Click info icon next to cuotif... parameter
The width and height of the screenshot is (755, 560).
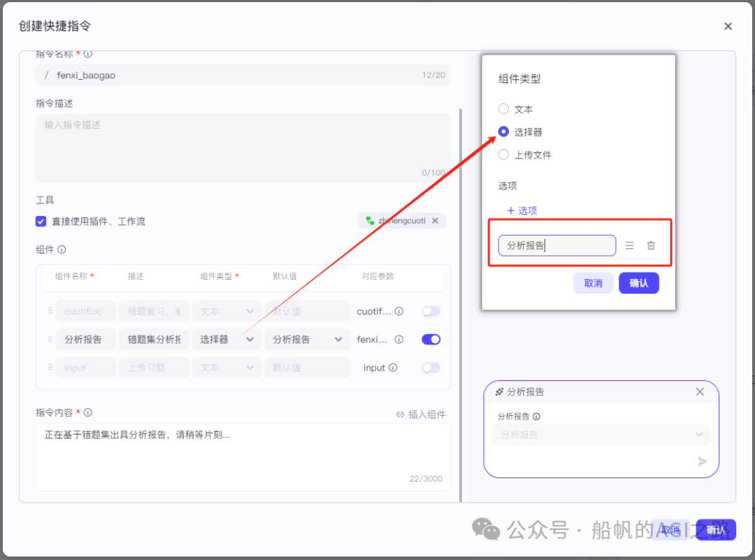pos(399,311)
